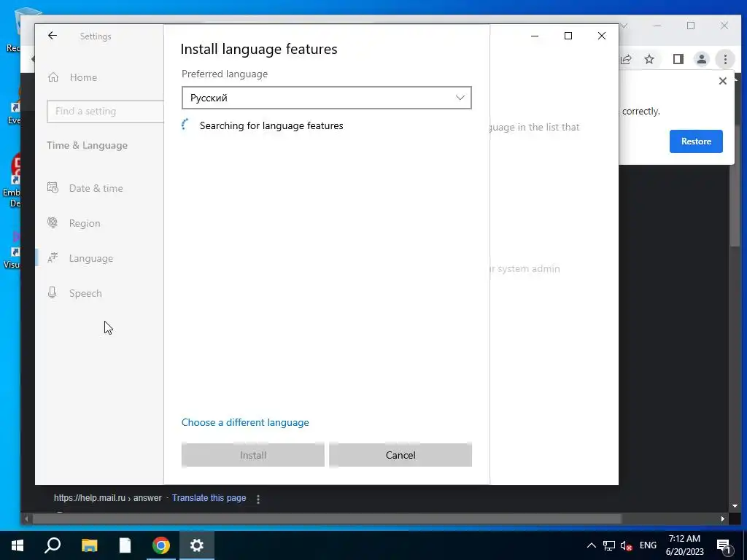
Task: Open Region settings
Action: (85, 223)
